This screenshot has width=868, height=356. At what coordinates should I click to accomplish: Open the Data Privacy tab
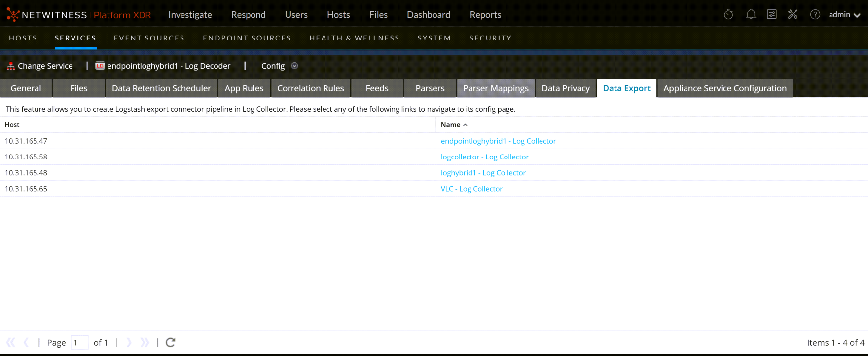pyautogui.click(x=566, y=88)
